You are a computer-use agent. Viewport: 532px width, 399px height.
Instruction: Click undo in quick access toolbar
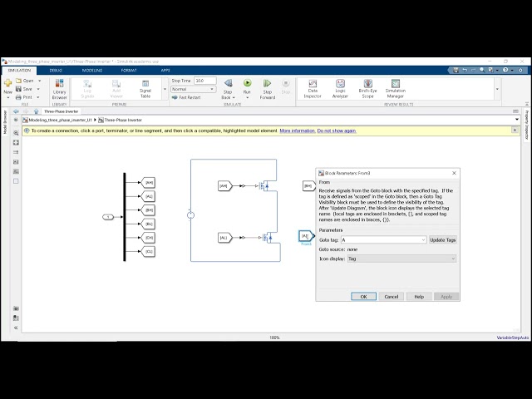(465, 70)
